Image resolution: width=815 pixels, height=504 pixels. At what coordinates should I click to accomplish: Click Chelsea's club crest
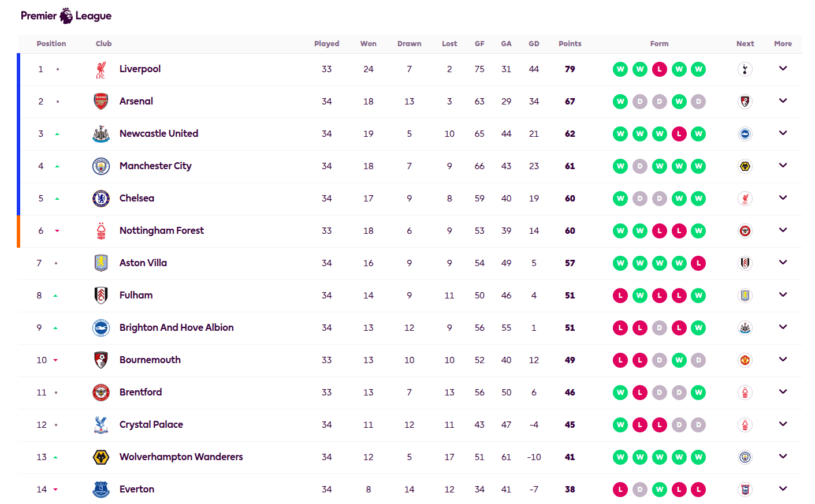pos(101,199)
